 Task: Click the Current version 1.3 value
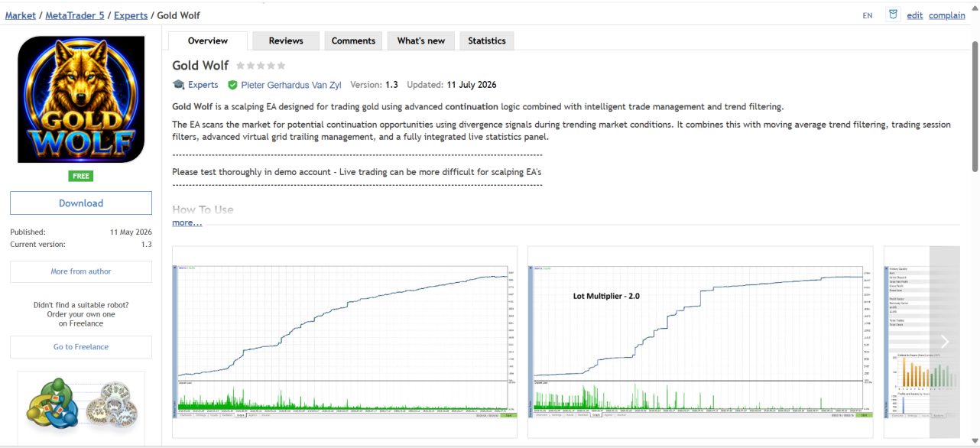click(x=146, y=245)
